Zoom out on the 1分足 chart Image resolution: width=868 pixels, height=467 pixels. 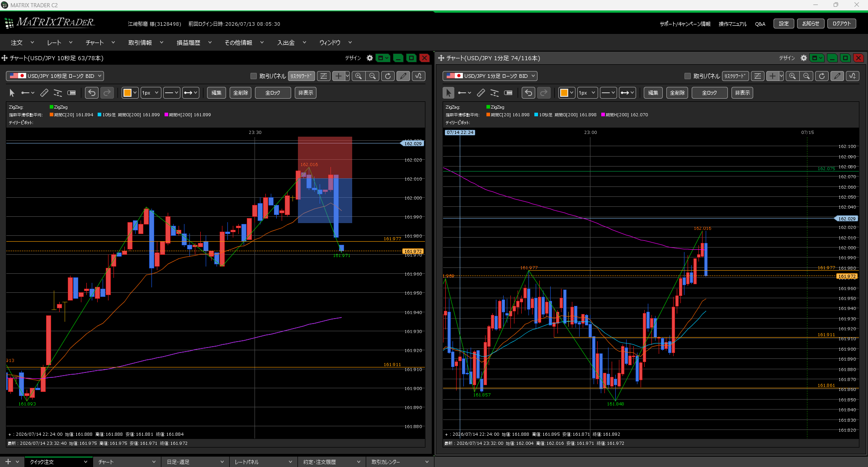(x=807, y=76)
